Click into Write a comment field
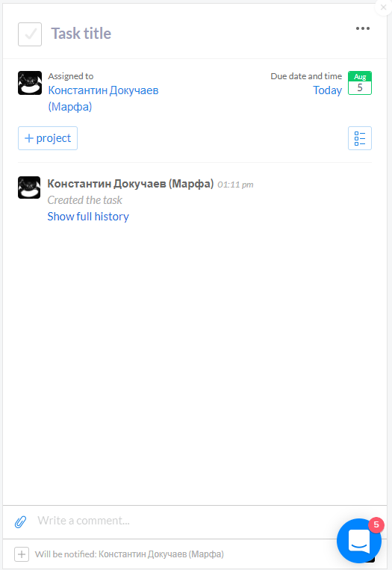This screenshot has width=392, height=570. pos(181,521)
